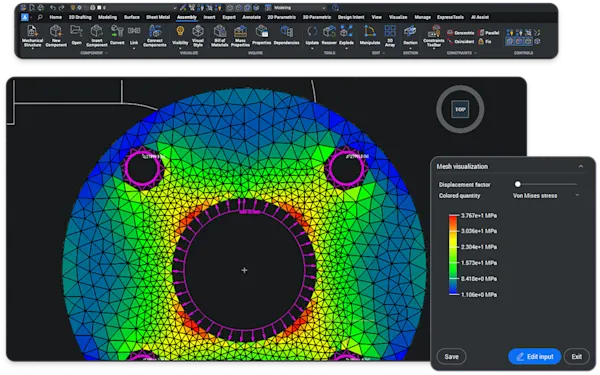The height and width of the screenshot is (375, 600).
Task: Click the '1.106e+0 MPa' legend value
Action: (479, 295)
